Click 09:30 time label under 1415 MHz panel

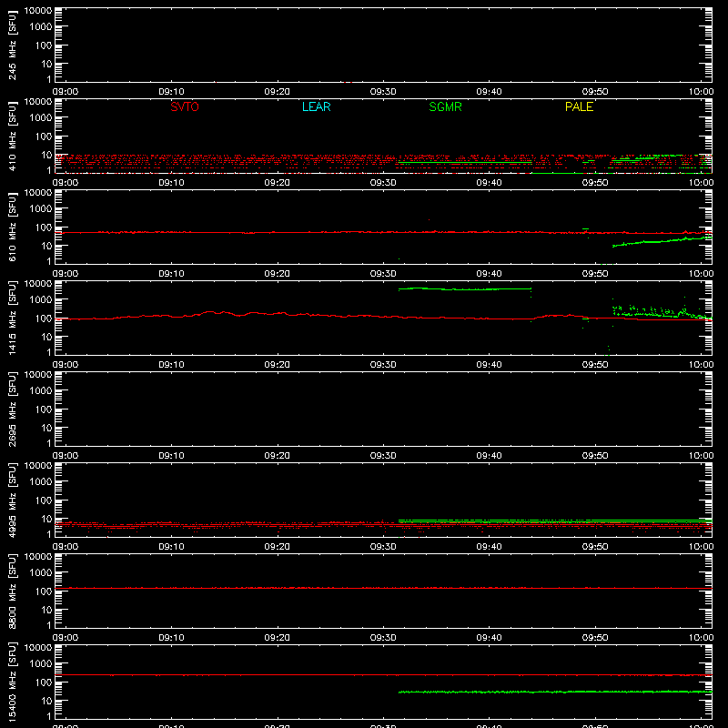(383, 365)
